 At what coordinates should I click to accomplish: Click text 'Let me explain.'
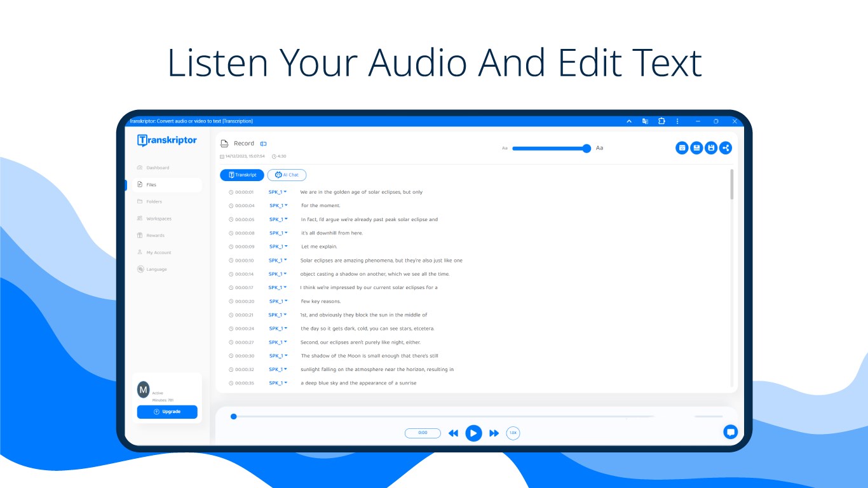point(319,247)
